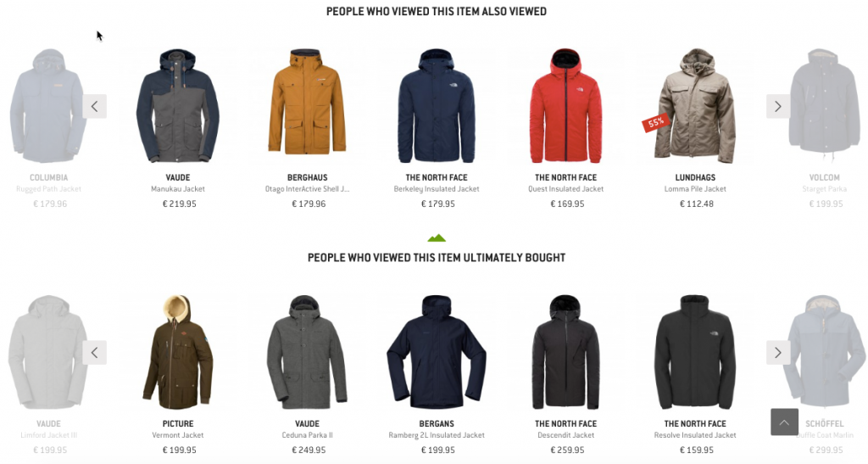The image size is (868, 464).
Task: Click the Lundhags brand name
Action: 695,178
